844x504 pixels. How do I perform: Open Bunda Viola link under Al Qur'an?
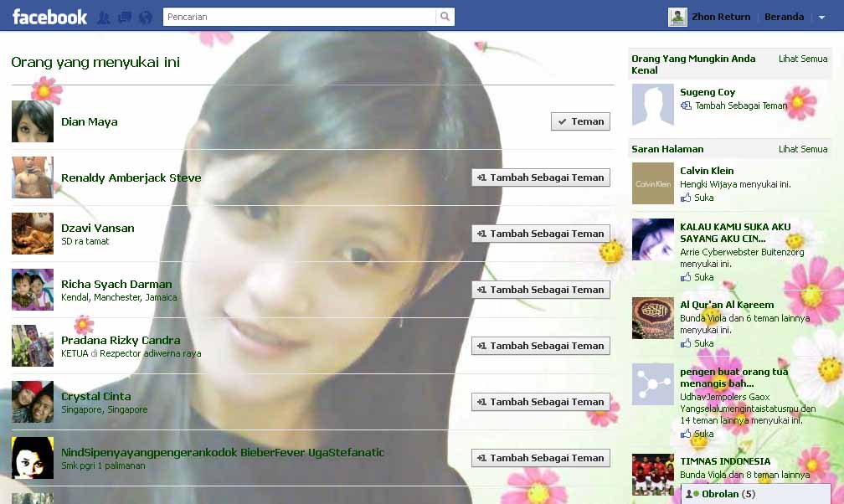(x=703, y=318)
